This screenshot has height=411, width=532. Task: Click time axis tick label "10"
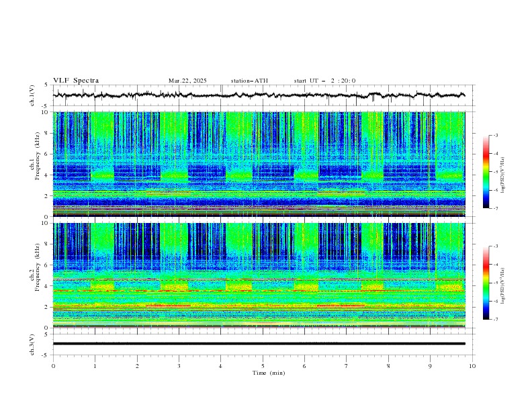click(472, 366)
